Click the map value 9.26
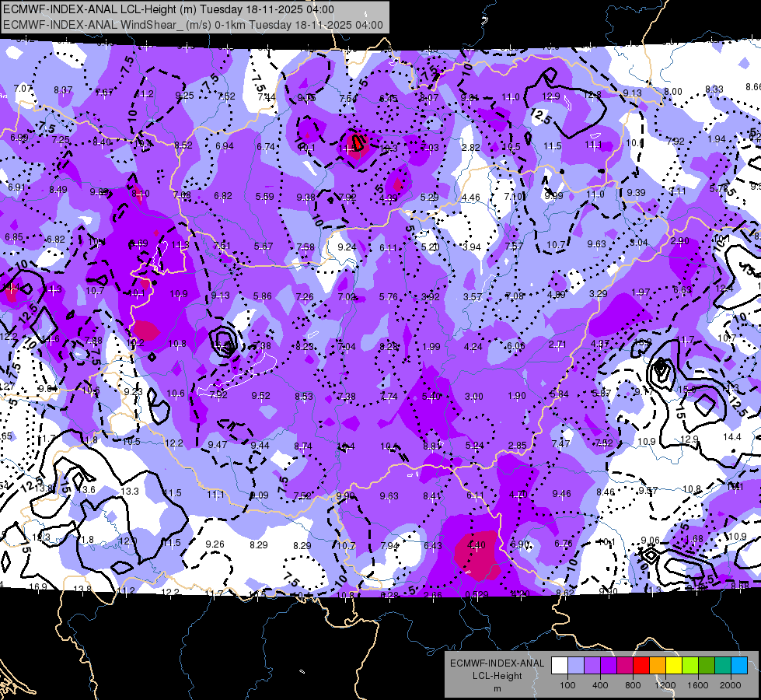This screenshot has width=761, height=700. (215, 544)
